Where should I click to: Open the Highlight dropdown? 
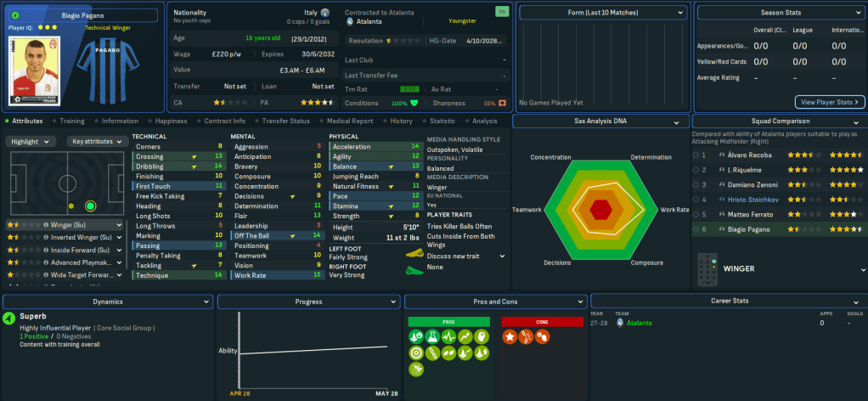point(32,141)
